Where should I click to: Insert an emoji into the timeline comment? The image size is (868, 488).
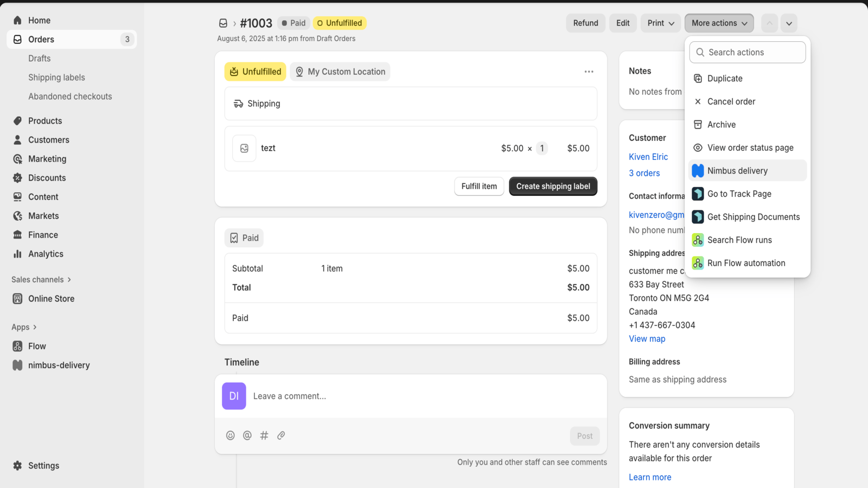pyautogui.click(x=231, y=435)
